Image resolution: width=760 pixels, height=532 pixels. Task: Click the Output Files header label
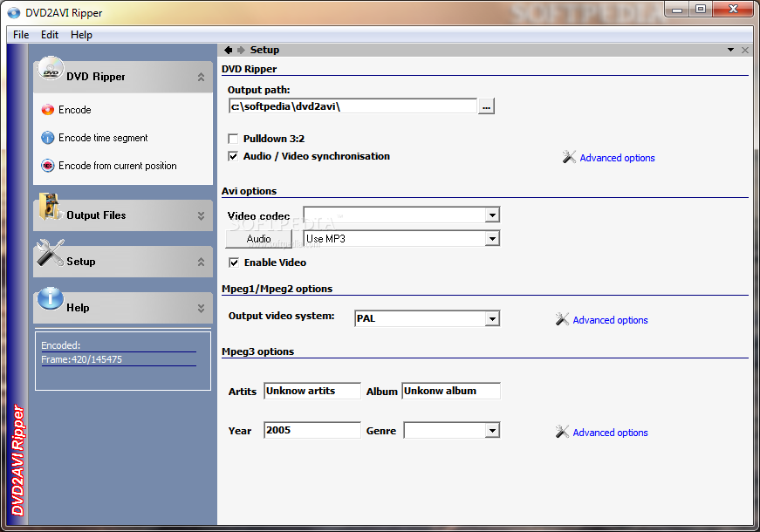[96, 215]
